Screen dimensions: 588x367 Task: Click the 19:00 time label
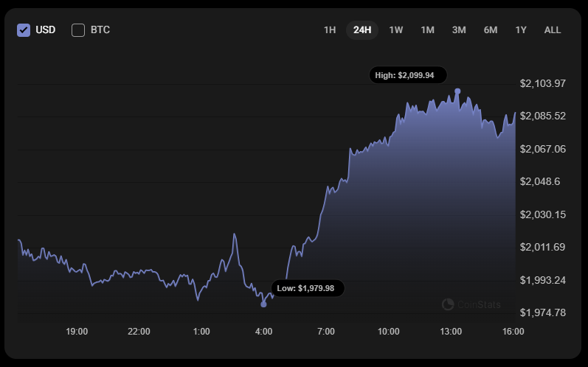point(77,332)
